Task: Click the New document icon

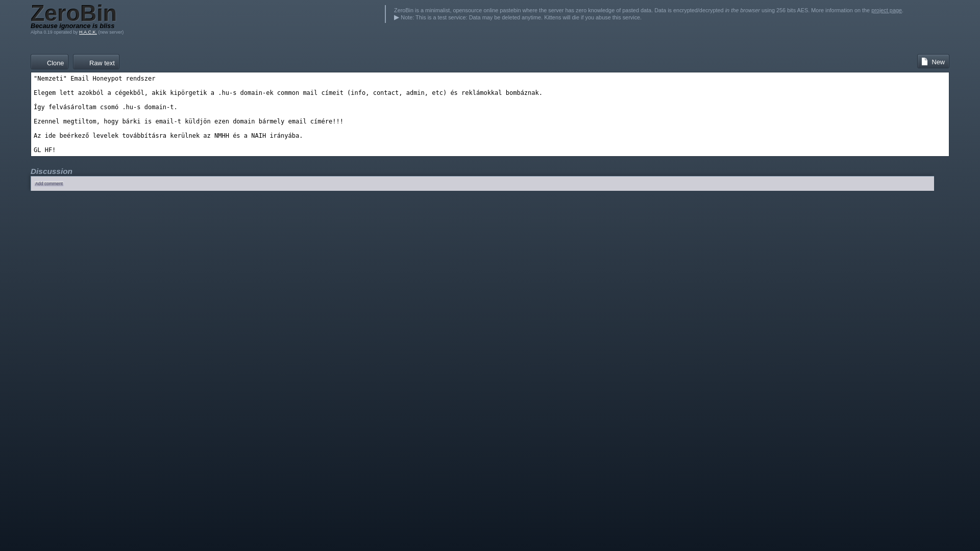Action: [924, 62]
